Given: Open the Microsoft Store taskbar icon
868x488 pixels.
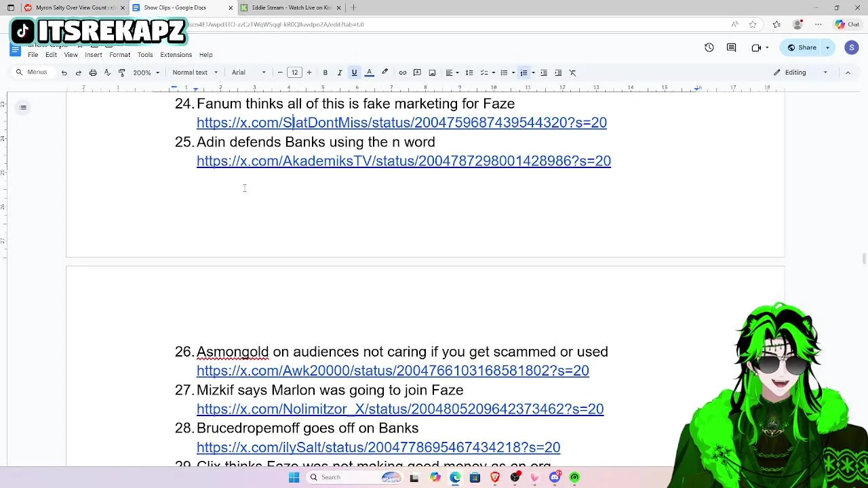Looking at the screenshot, I should click(x=475, y=477).
